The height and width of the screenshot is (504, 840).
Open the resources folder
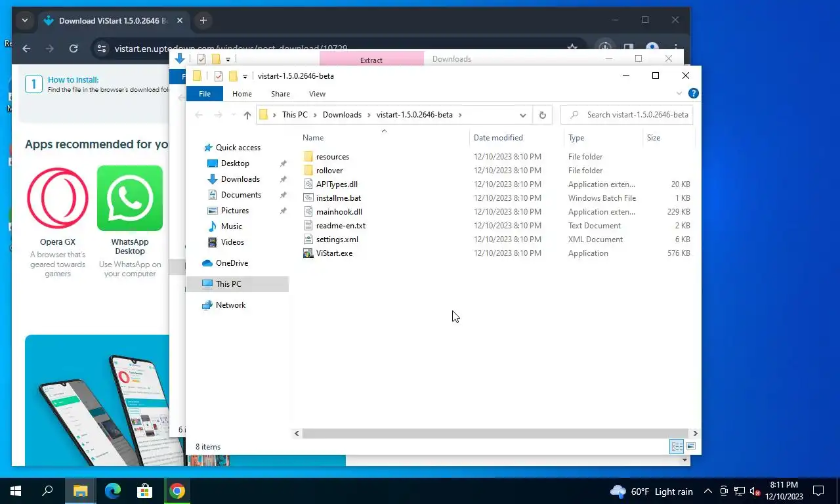(x=332, y=157)
